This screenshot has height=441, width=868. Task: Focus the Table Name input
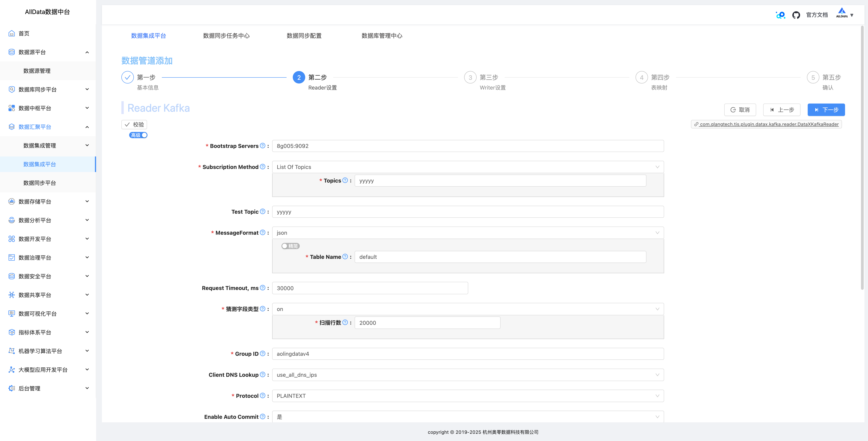(500, 257)
